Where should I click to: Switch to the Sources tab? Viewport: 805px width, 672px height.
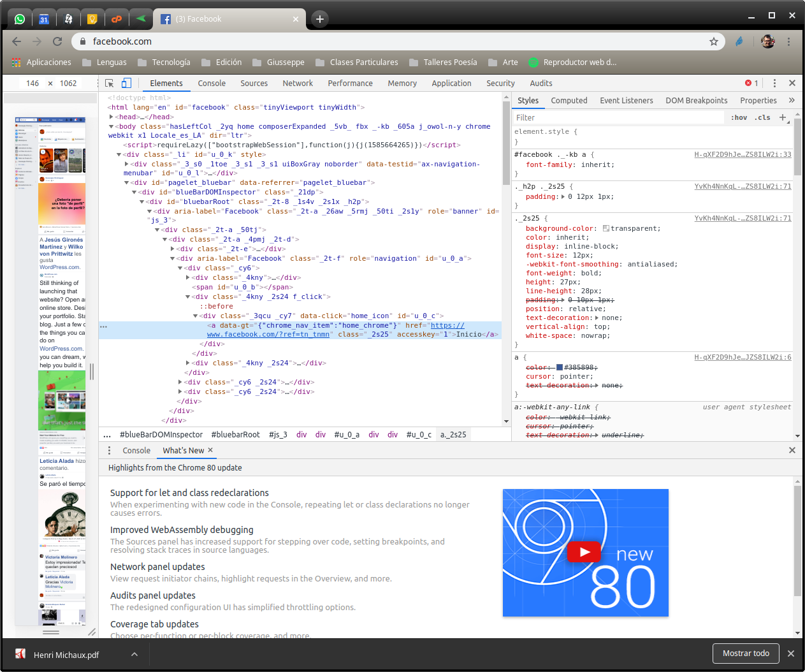254,84
